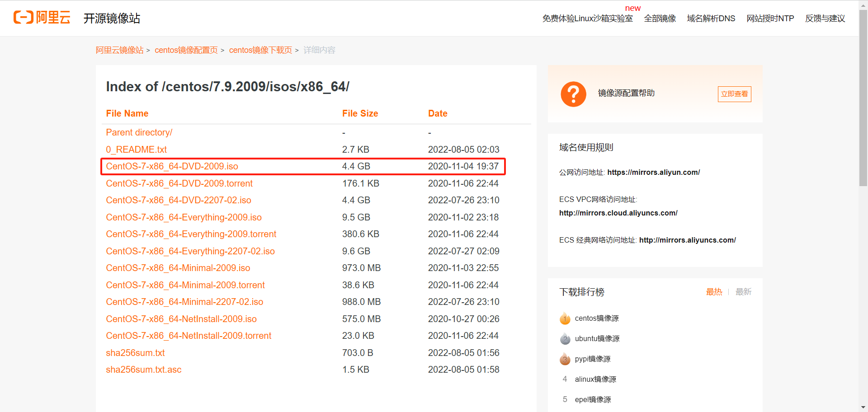Screen dimensions: 868x412
Task: Go to centos镜像下载页 breadcrumb link
Action: 260,50
